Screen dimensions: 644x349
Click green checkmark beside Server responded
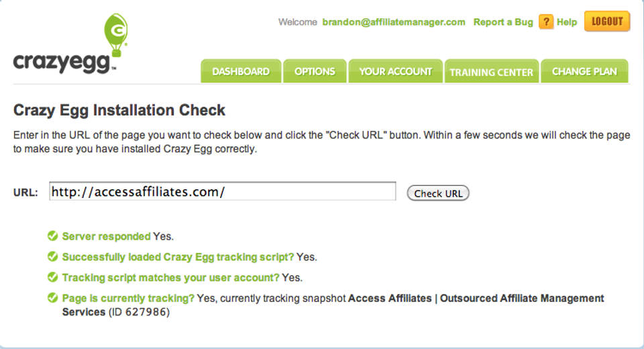(x=52, y=236)
